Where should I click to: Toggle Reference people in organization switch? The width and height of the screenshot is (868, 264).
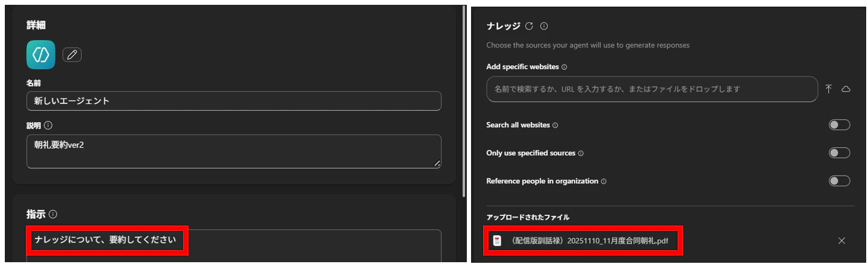coord(839,180)
